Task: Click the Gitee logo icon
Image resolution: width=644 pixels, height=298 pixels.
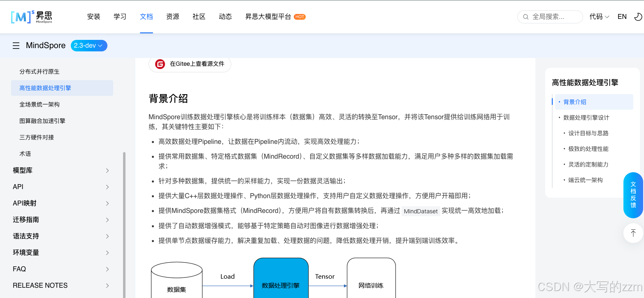Action: (160, 64)
